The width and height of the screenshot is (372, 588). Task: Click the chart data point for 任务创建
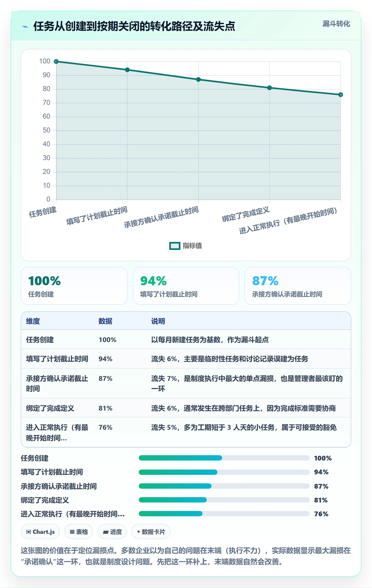(56, 62)
